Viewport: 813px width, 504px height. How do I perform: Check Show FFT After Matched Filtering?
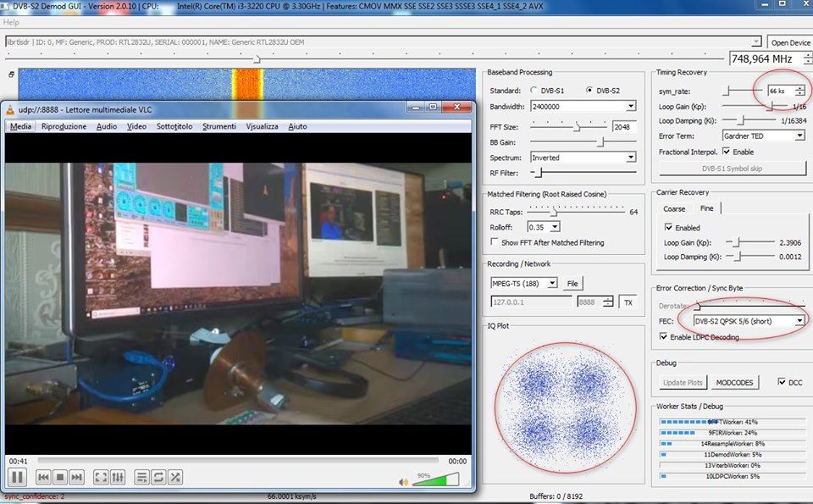495,242
